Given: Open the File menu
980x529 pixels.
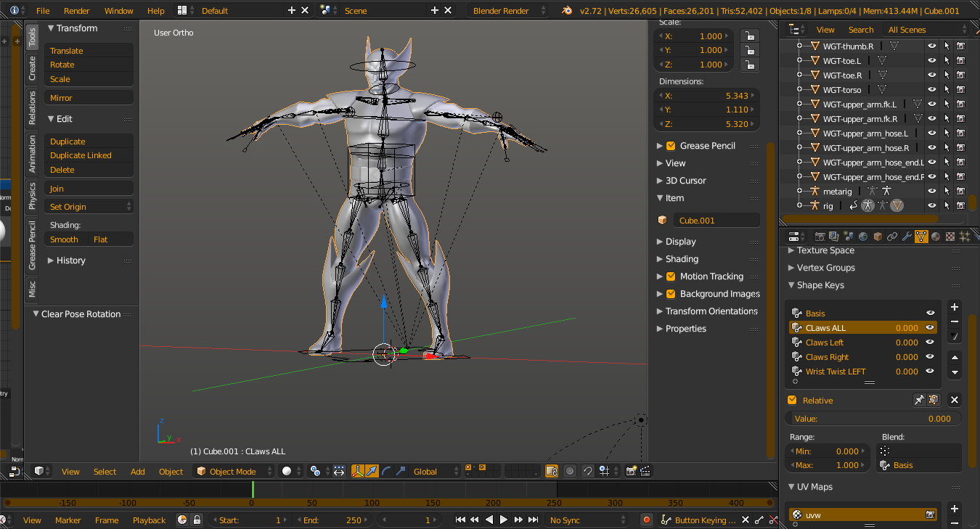Looking at the screenshot, I should click(x=43, y=11).
